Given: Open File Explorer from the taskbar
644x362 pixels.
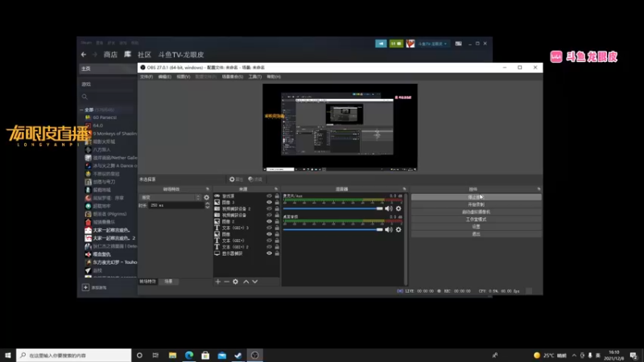Looking at the screenshot, I should [x=172, y=355].
